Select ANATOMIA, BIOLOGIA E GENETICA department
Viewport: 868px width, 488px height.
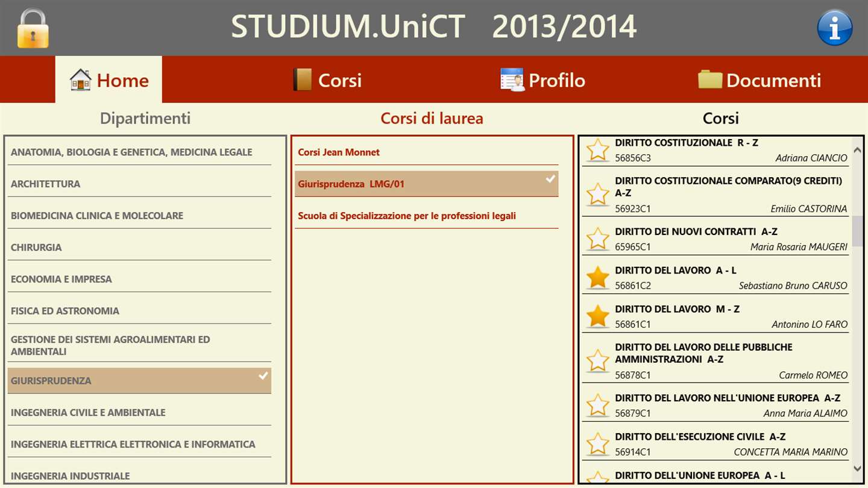tap(139, 152)
